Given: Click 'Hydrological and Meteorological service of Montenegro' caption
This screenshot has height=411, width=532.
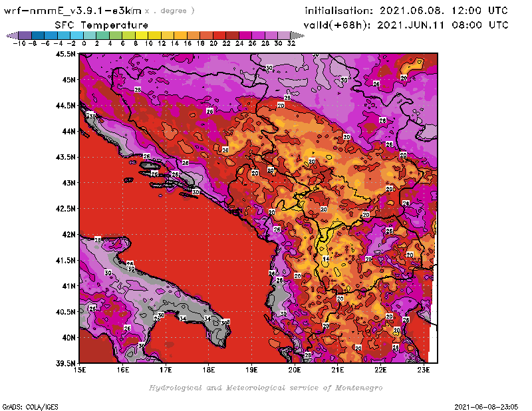Looking at the screenshot, I should click(265, 388).
